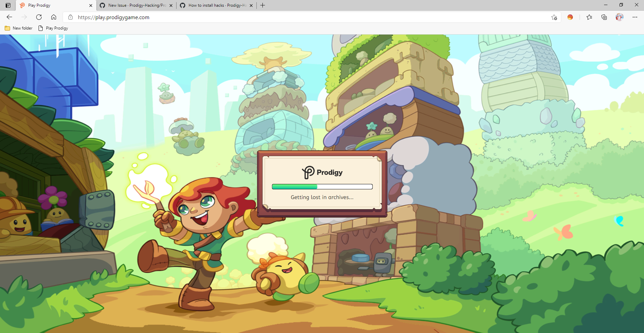Open the Play Prodigy bookmark
The width and height of the screenshot is (644, 333).
53,28
